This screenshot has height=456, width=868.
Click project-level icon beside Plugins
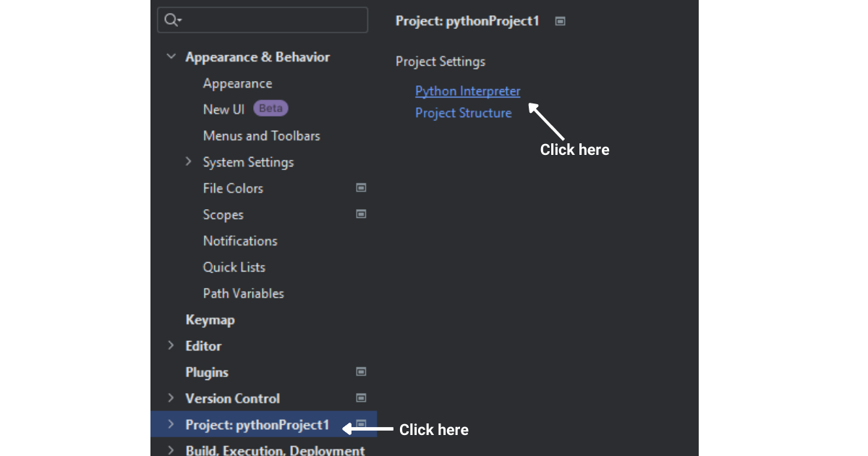[361, 371]
